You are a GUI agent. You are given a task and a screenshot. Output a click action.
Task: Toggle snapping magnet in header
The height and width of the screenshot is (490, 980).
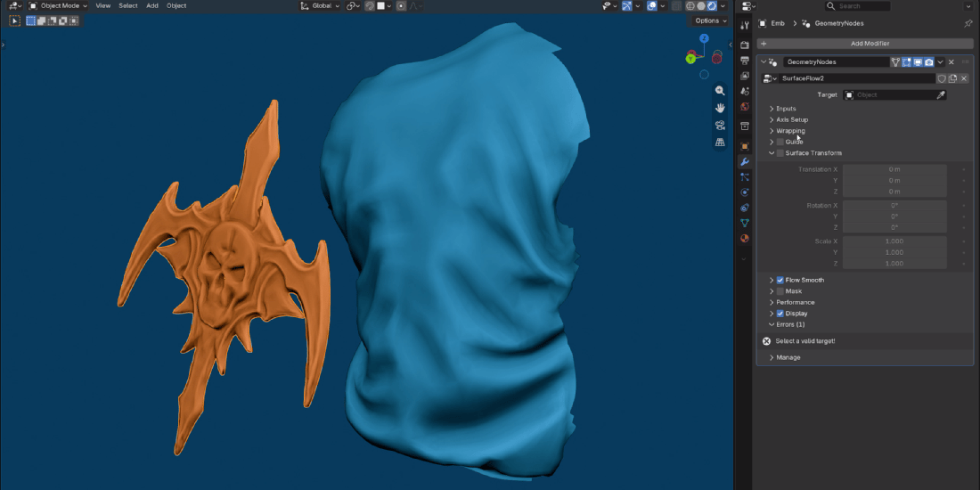370,5
